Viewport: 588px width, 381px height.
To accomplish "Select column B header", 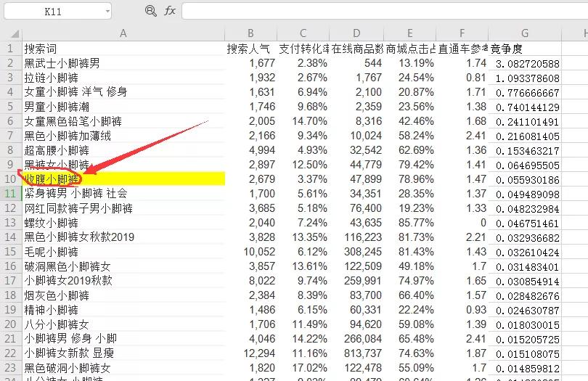I will coord(251,33).
